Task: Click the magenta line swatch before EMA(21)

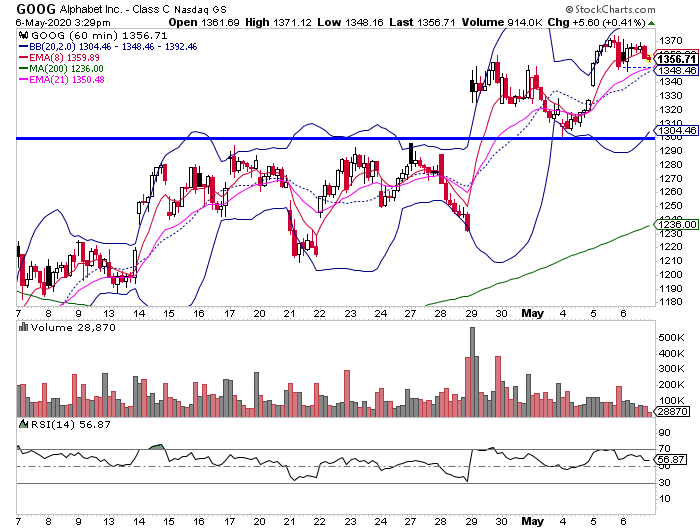Action: point(23,80)
